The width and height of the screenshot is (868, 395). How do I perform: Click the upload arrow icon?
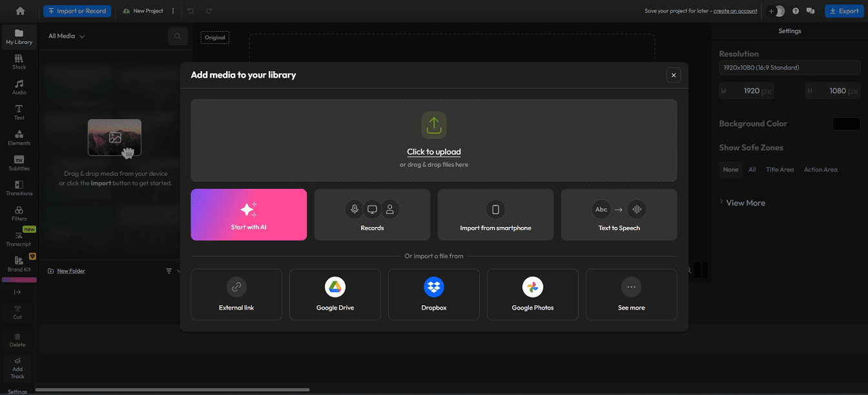point(434,125)
